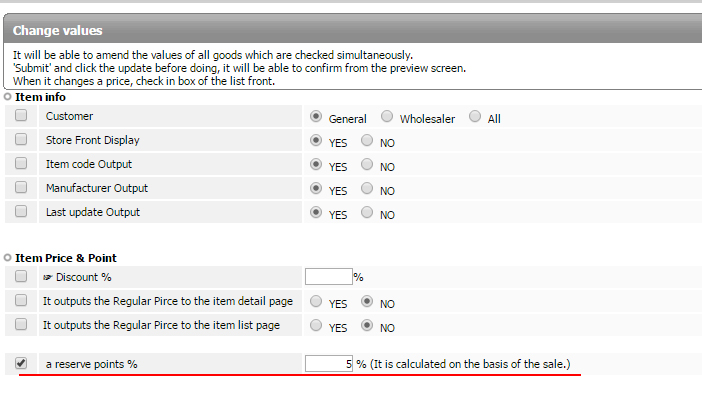Tick the Last update Output checkbox
This screenshot has width=702, height=417.
(x=21, y=212)
